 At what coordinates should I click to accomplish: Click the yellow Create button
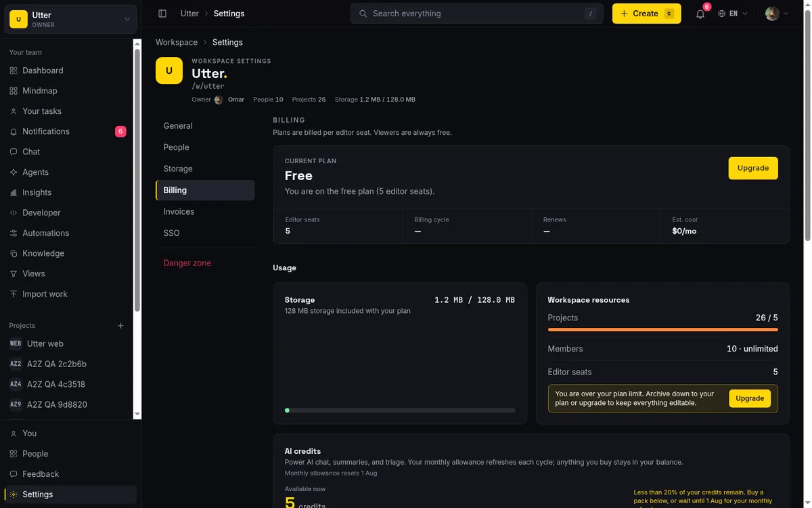click(x=646, y=14)
